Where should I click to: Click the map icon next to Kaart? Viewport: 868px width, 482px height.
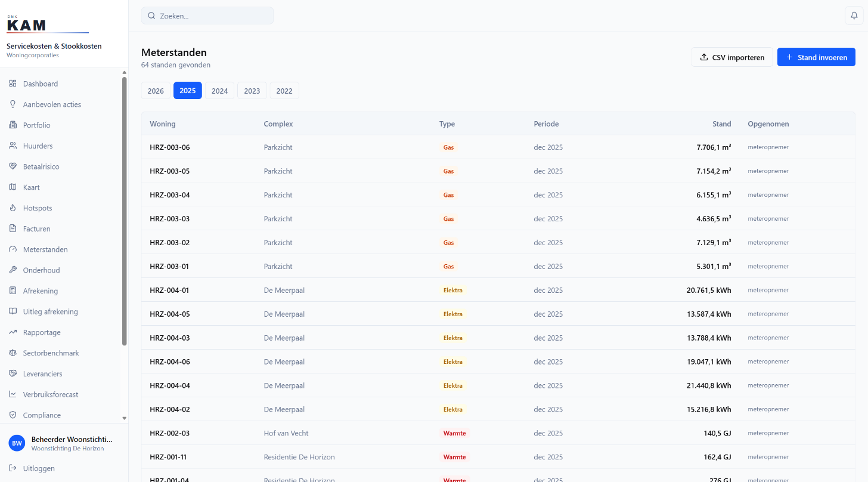click(13, 187)
